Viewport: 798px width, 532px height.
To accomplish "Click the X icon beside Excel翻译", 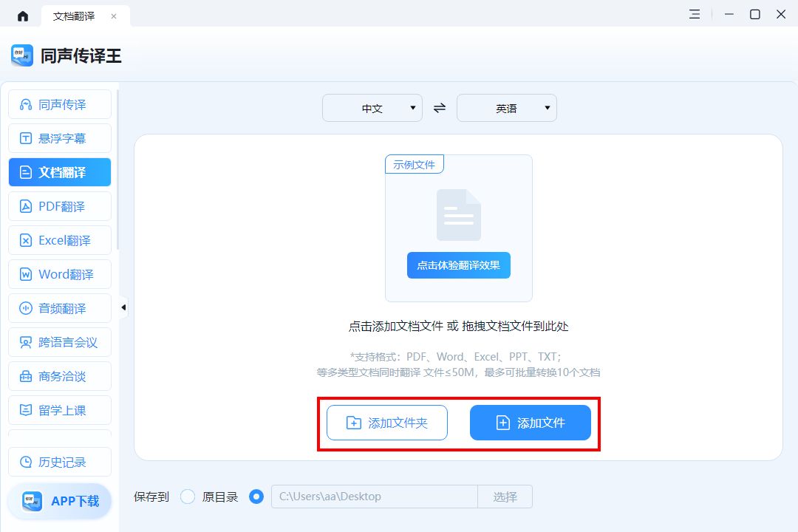I will point(25,240).
